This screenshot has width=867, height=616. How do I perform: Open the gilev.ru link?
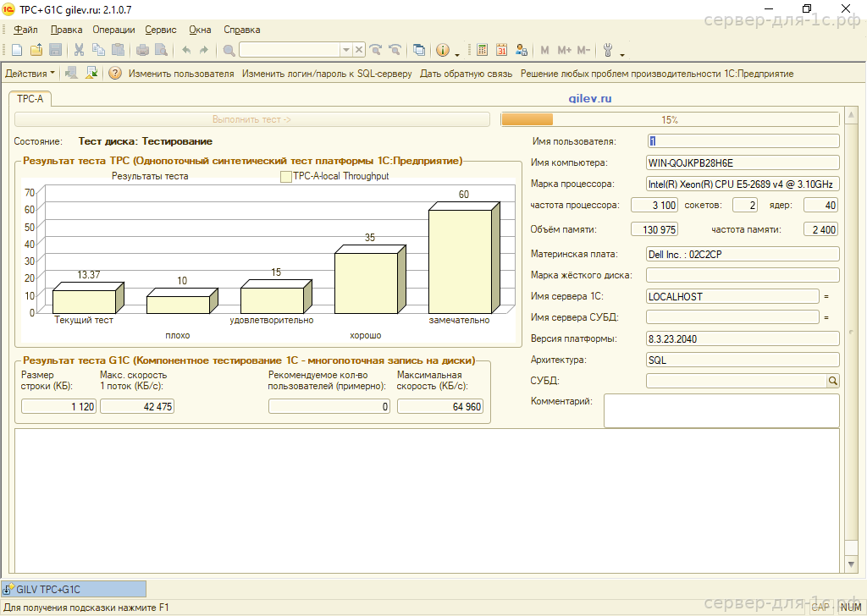[x=590, y=99]
